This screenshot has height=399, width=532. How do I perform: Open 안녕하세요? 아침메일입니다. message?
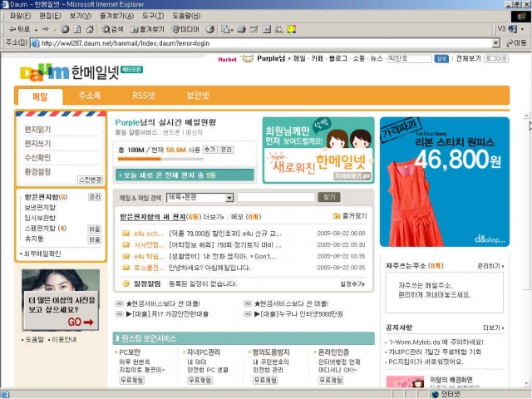click(x=209, y=268)
